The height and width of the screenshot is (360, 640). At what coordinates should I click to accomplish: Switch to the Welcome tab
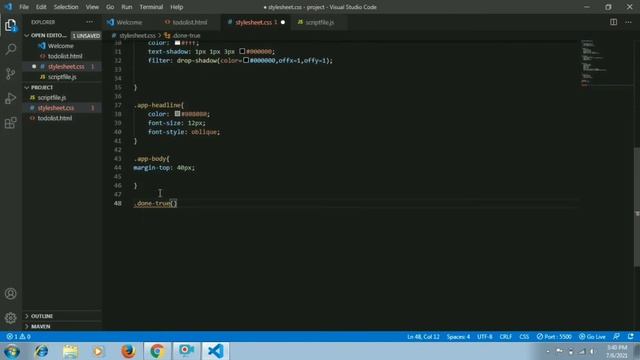pos(129,22)
